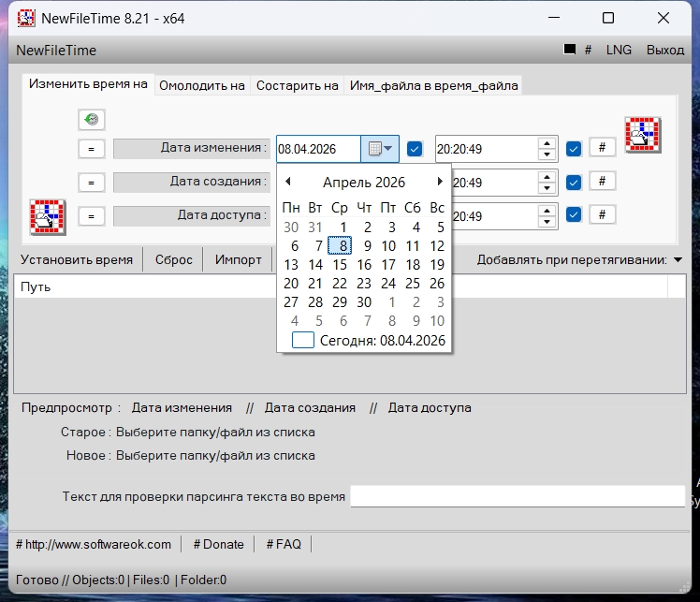Image resolution: width=700 pixels, height=602 pixels.
Task: Click the NewFileTime menu title
Action: (56, 50)
